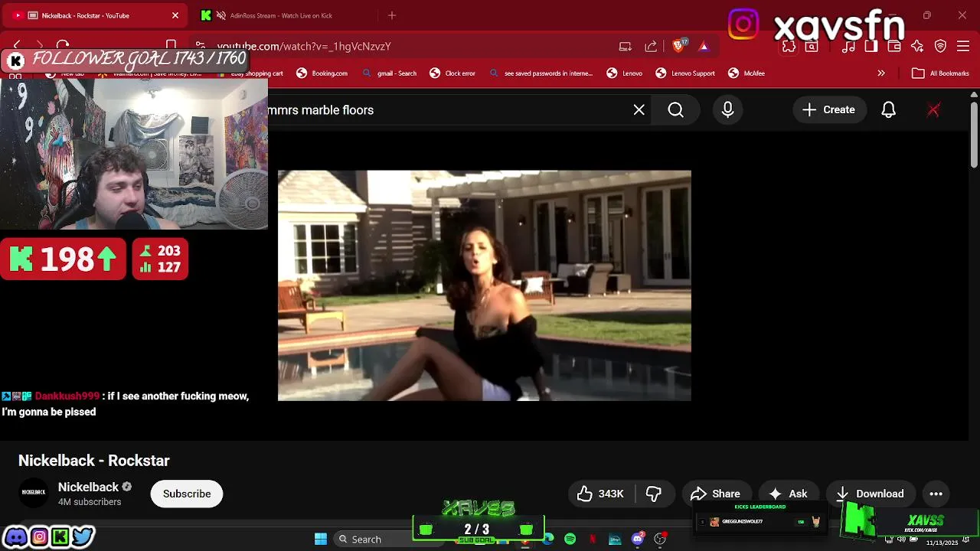Screen dimensions: 980x551
Task: Start voice search with the microphone
Action: pyautogui.click(x=728, y=110)
